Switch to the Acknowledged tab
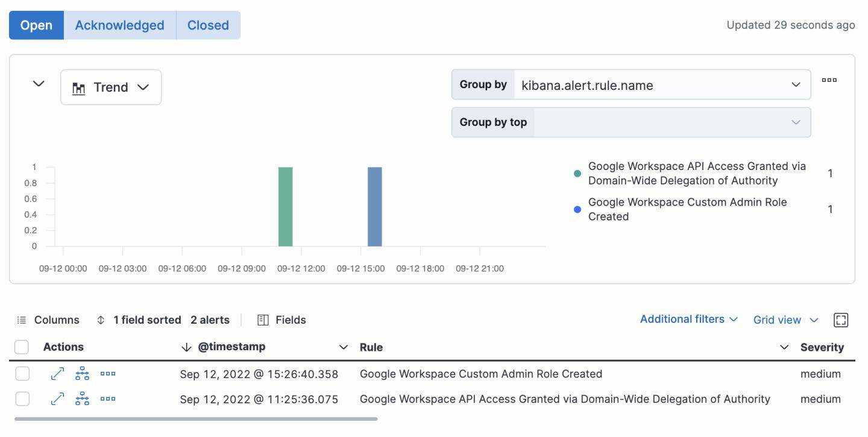 119,25
